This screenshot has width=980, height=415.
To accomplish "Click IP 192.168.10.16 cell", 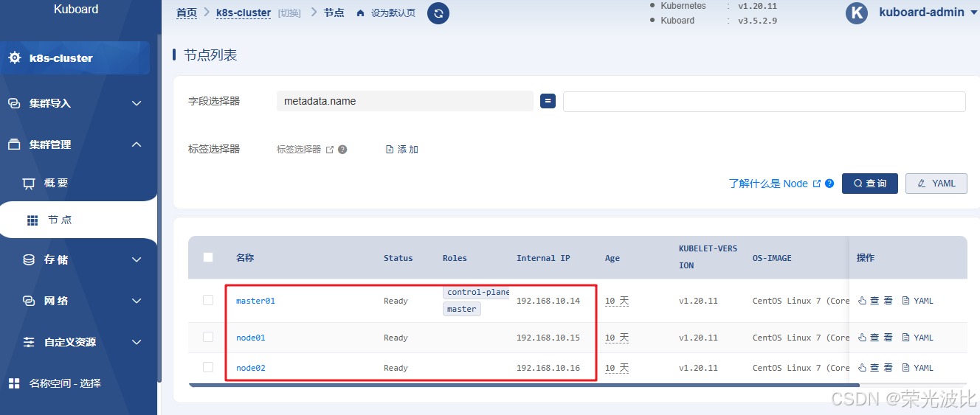I will (x=548, y=368).
